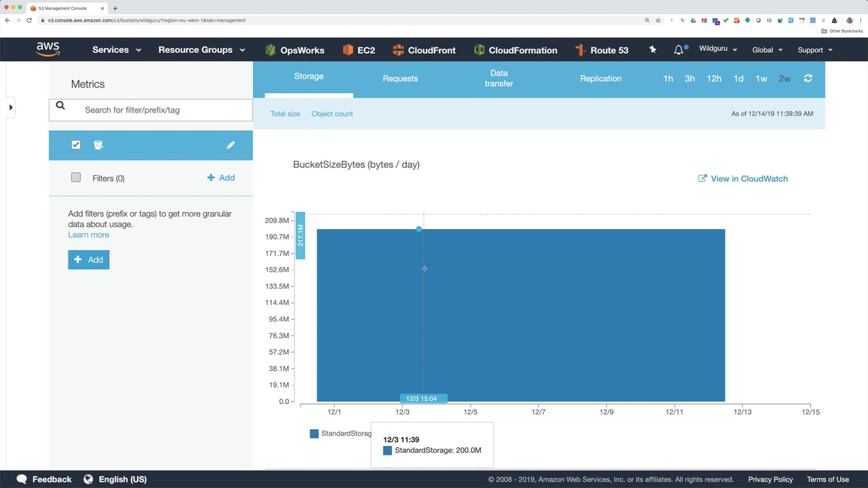Open the Wildguru account dropdown
Image resolution: width=868 pixels, height=488 pixels.
(x=718, y=49)
